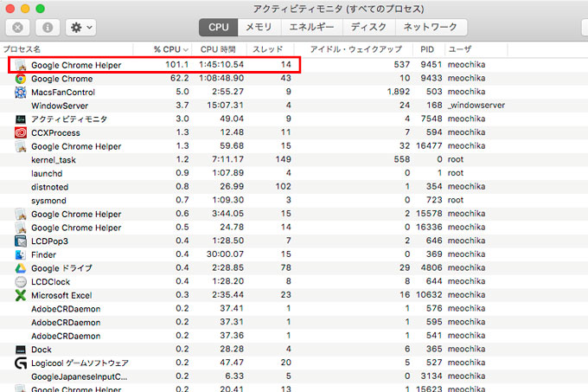Click CPU time value 15:07.31
588x392 pixels.
tap(226, 105)
